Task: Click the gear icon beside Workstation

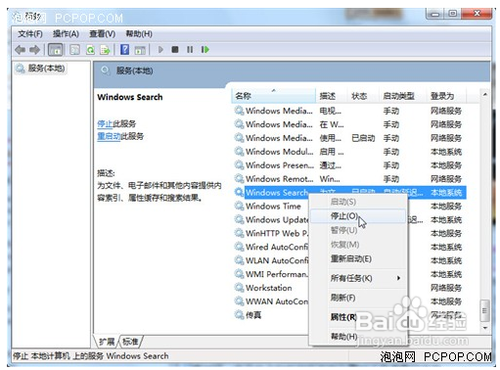Action: [239, 288]
